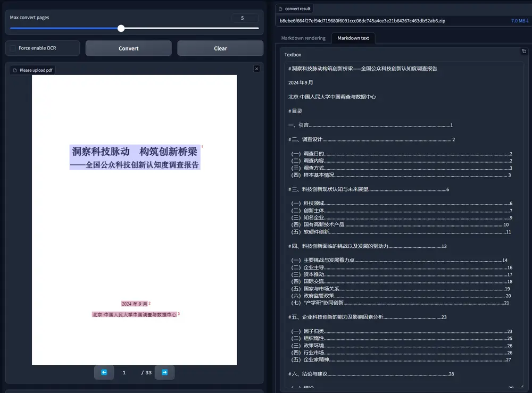Download the 7.0 MB zip file

coord(519,21)
